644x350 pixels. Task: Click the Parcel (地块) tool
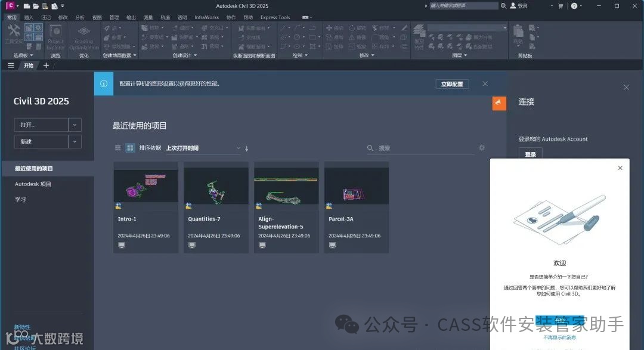coord(153,28)
